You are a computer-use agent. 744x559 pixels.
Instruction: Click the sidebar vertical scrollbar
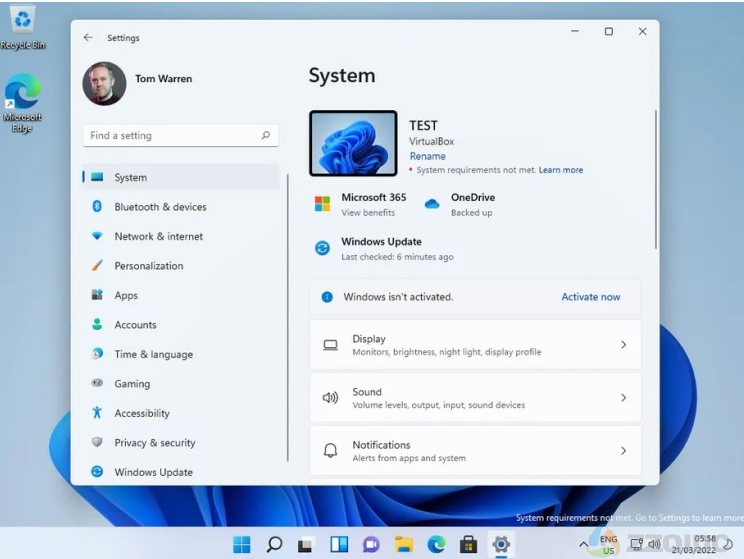pyautogui.click(x=288, y=317)
